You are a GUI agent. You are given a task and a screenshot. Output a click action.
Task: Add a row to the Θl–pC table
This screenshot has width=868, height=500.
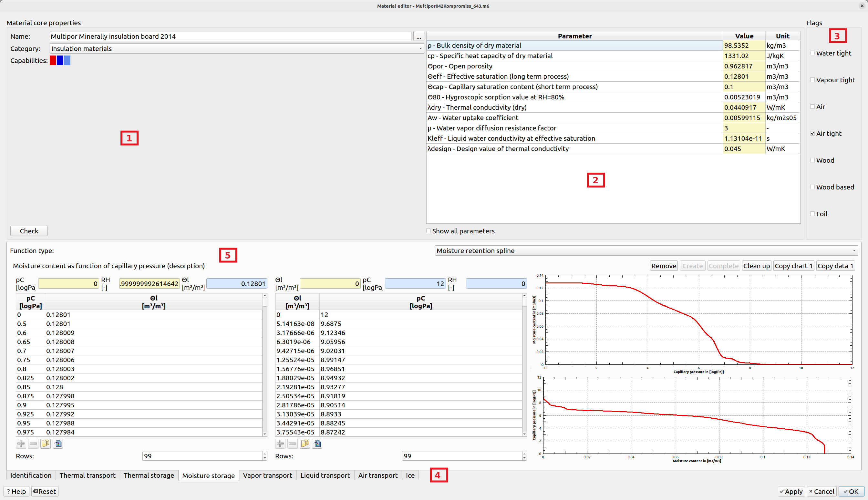280,444
